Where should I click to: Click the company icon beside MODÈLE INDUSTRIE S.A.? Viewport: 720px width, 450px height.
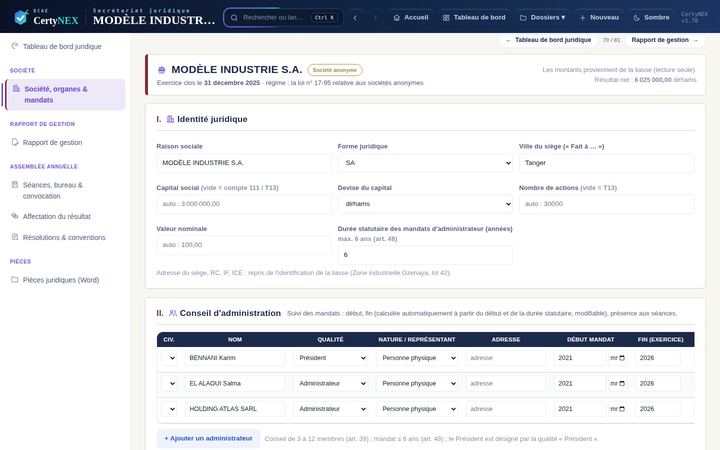tap(162, 70)
